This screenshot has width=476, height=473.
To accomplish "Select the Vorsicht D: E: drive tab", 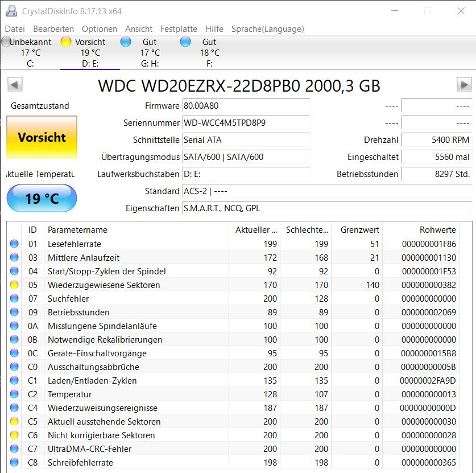I will [x=90, y=52].
